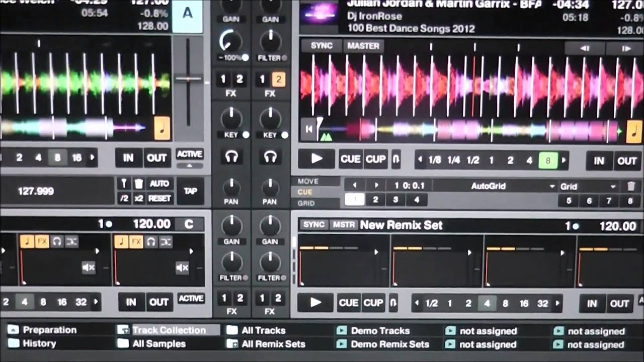
Task: Jump to previous cue arrow in CUE panel
Action: (x=355, y=186)
